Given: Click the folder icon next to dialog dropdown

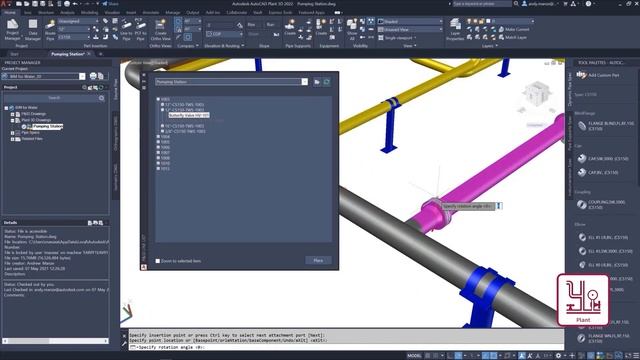Looking at the screenshot, I should pyautogui.click(x=317, y=82).
